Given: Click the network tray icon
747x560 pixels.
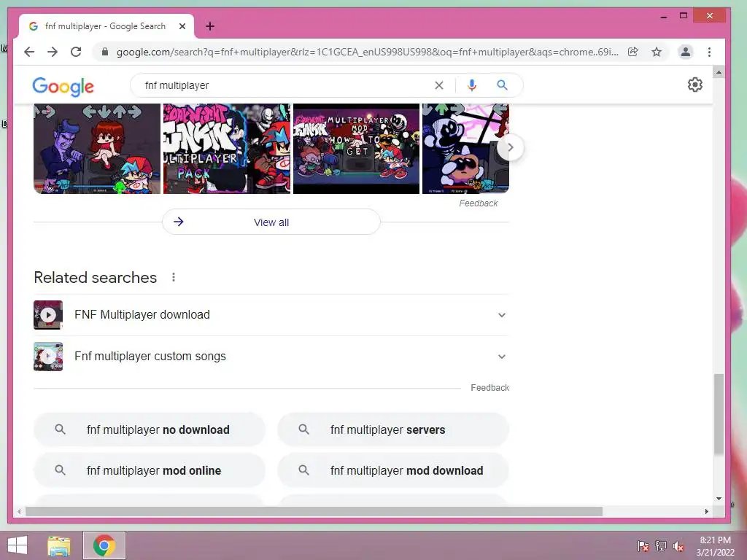Looking at the screenshot, I should tap(661, 546).
